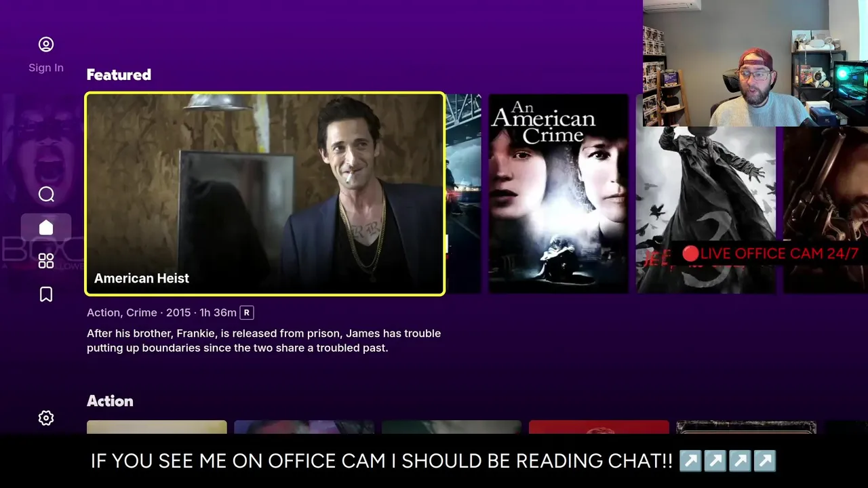Open the An American Crime poster
Viewport: 868px width, 488px height.
pos(558,194)
